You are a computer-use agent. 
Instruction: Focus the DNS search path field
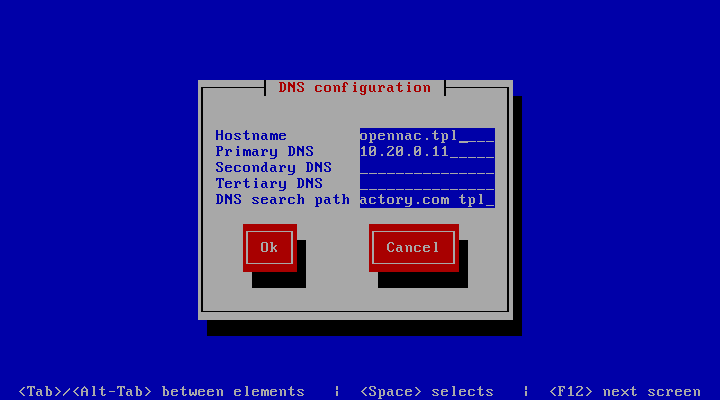[427, 200]
